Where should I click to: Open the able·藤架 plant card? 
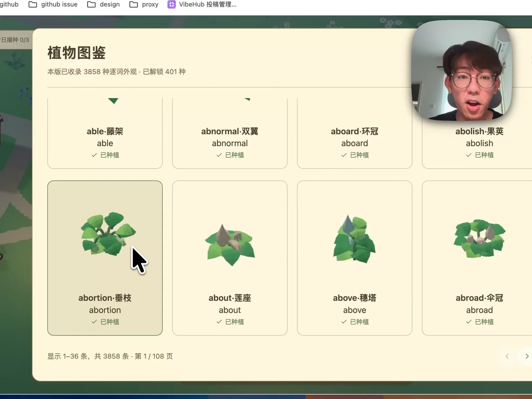[x=105, y=133]
